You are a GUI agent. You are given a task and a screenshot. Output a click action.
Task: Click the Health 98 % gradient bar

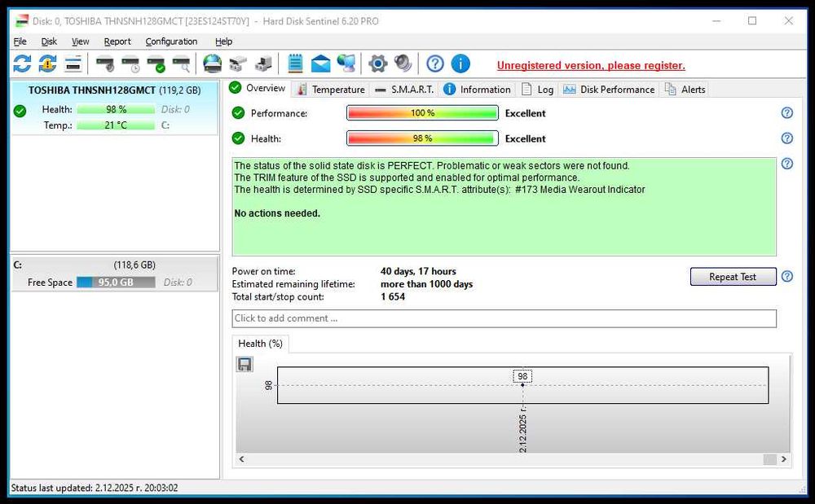(x=422, y=138)
